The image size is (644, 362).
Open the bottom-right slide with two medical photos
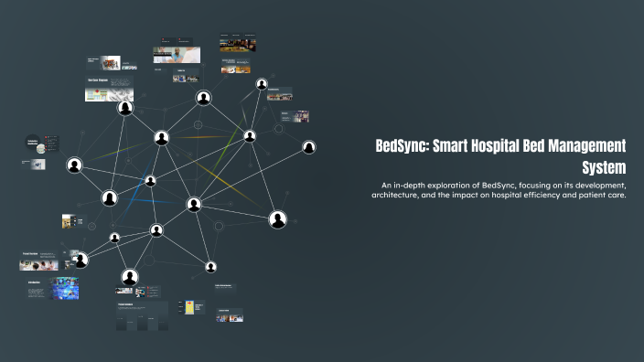[230, 315]
